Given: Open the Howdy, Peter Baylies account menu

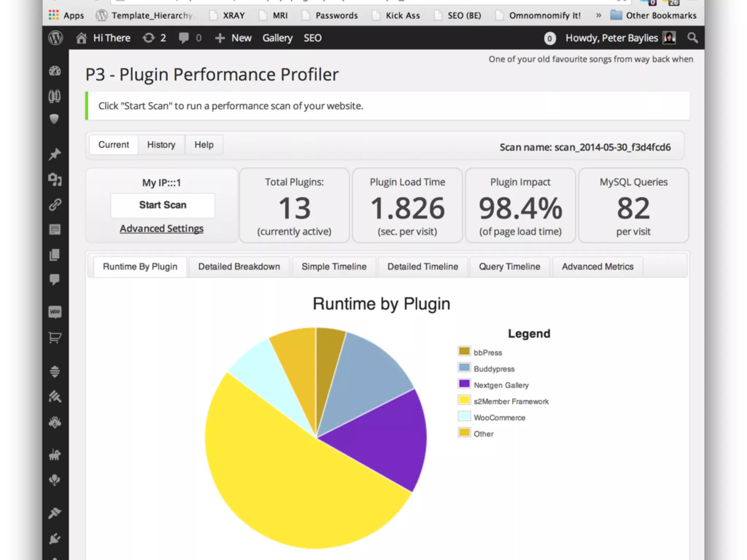Looking at the screenshot, I should pyautogui.click(x=612, y=38).
